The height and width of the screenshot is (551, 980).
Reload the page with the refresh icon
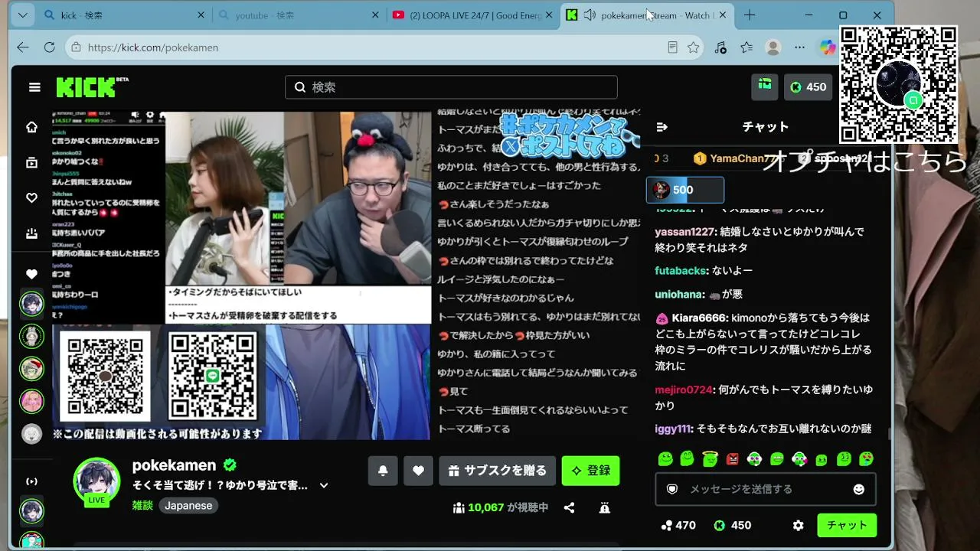[x=50, y=47]
